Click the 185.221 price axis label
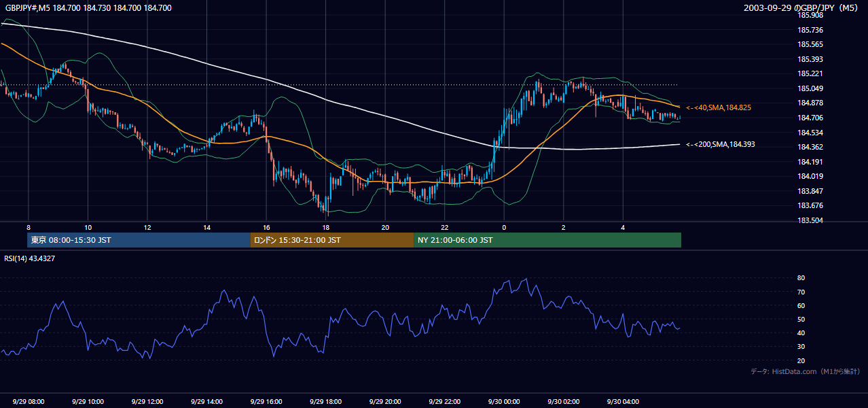This screenshot has width=868, height=408. click(x=810, y=73)
